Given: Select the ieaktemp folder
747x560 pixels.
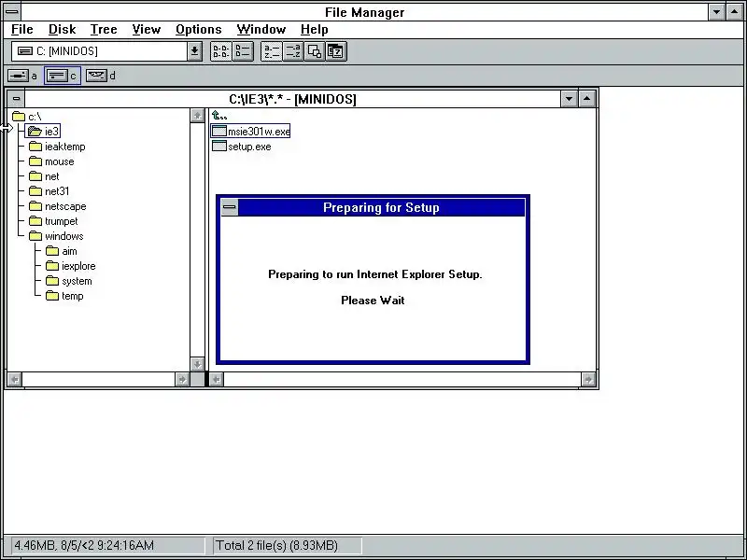Looking at the screenshot, I should click(57, 147).
